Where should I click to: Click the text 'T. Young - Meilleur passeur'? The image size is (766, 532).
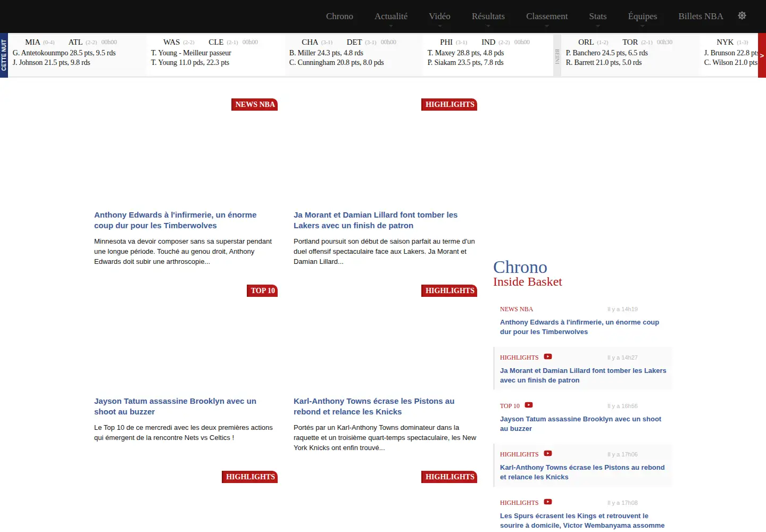(191, 53)
